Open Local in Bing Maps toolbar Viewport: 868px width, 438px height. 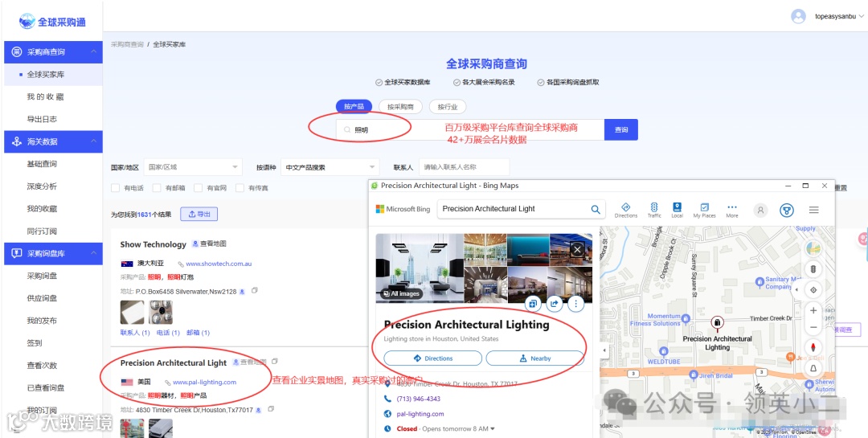pos(677,210)
